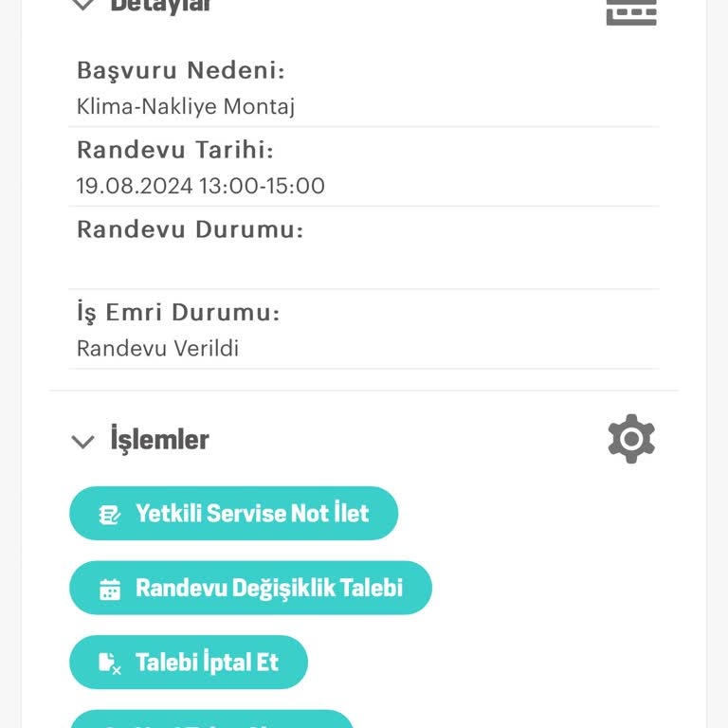Image resolution: width=728 pixels, height=728 pixels.
Task: Select the Klima-Nakliye Montaj value
Action: (186, 106)
